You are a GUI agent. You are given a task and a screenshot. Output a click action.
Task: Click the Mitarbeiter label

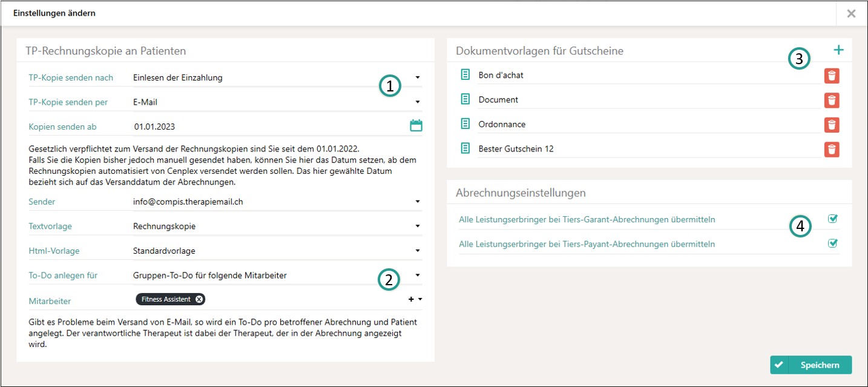[x=50, y=300]
